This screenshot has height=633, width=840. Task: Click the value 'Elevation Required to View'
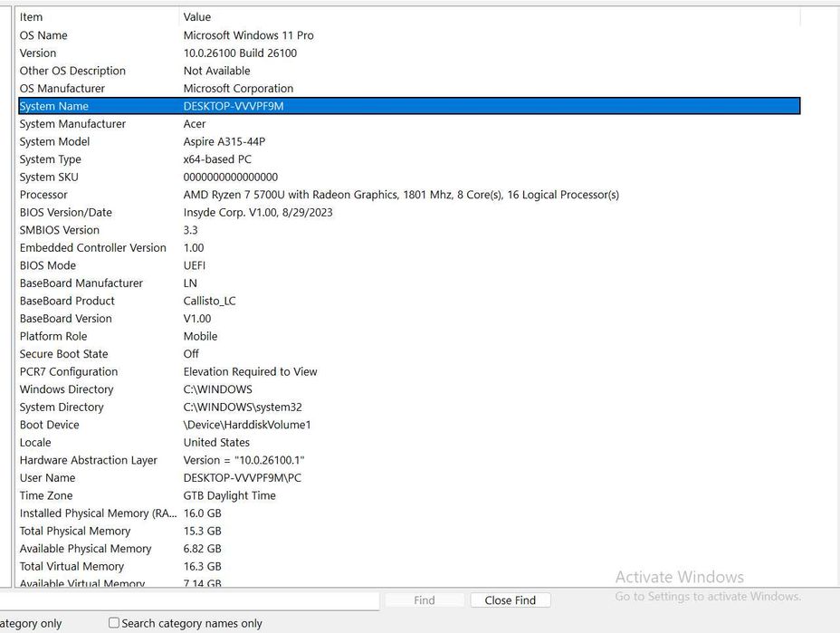click(250, 371)
